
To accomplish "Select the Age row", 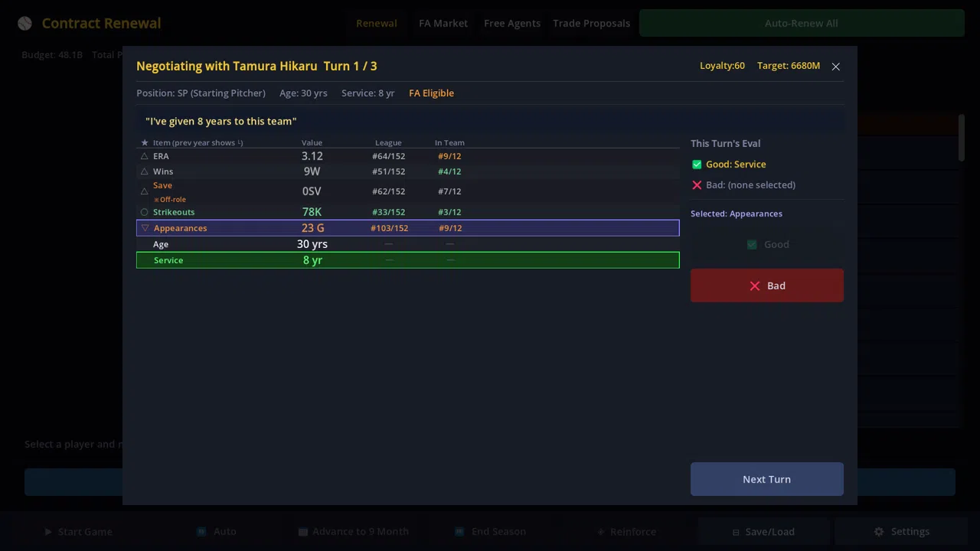I will click(408, 244).
